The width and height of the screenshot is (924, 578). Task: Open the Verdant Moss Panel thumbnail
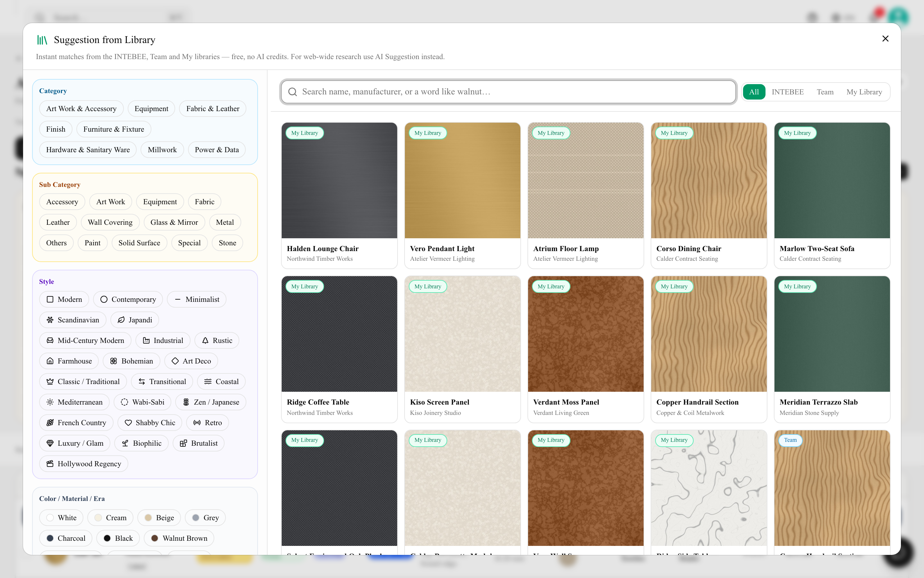pos(586,334)
